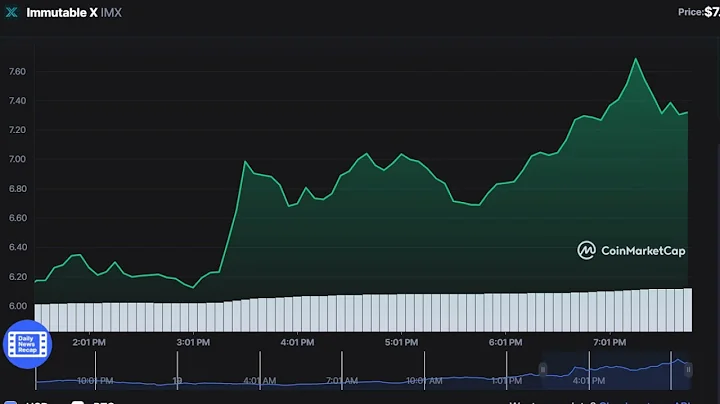Click the 2:01 PM time axis label
The image size is (720, 404).
pos(89,342)
